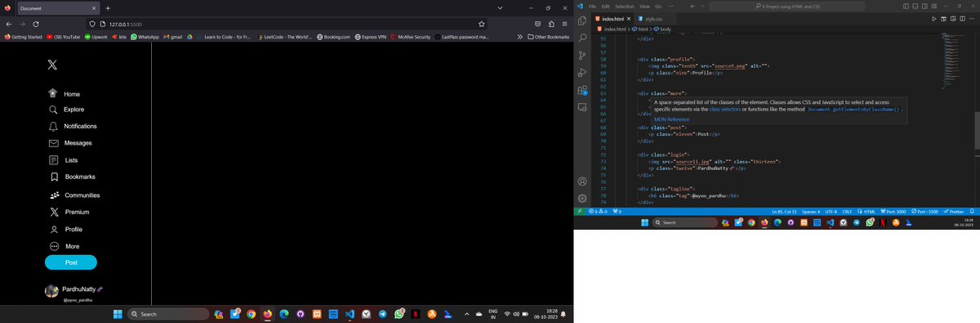Open VS Code notifications bell in status bar
The image size is (980, 323).
tap(973, 212)
